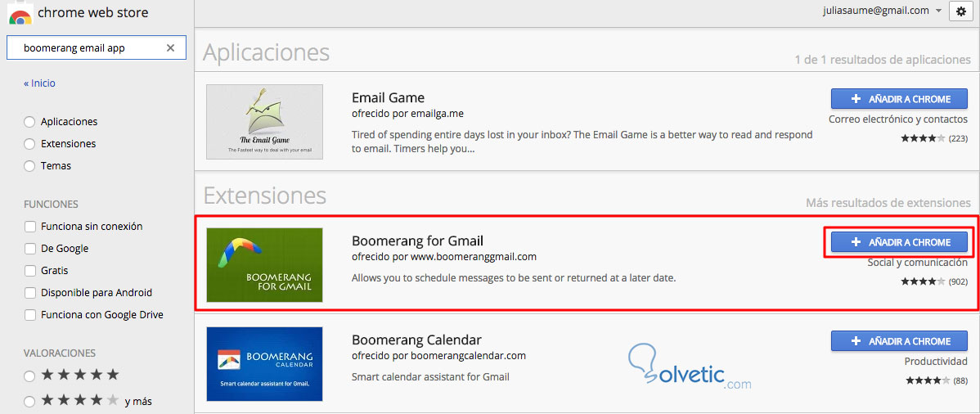
Task: Select the Temas radio button
Action: pos(29,166)
